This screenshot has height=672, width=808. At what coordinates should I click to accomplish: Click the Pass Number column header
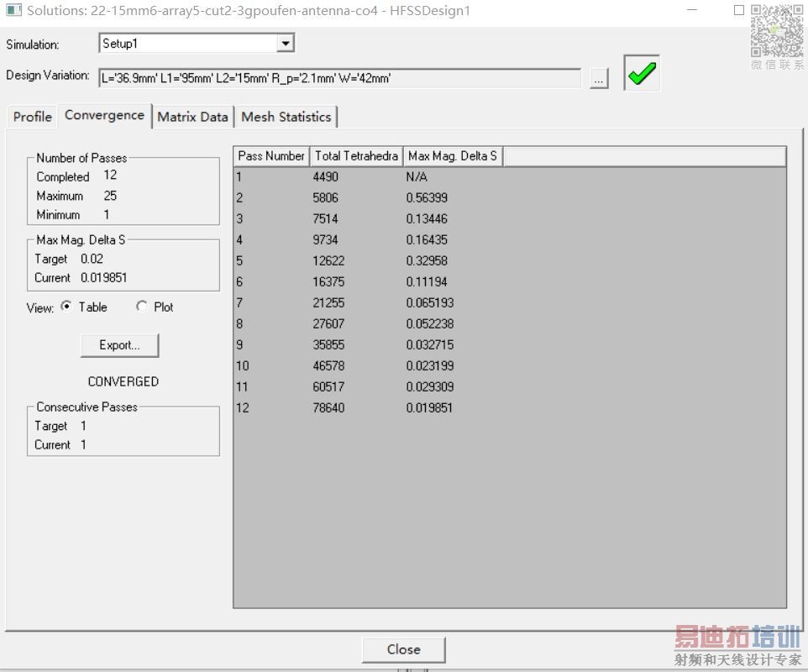(x=271, y=156)
